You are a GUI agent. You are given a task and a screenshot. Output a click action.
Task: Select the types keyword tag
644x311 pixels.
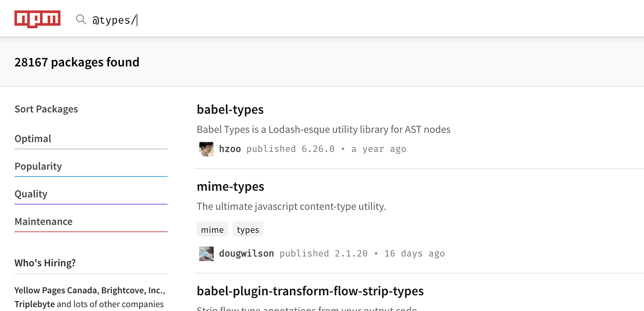click(248, 230)
